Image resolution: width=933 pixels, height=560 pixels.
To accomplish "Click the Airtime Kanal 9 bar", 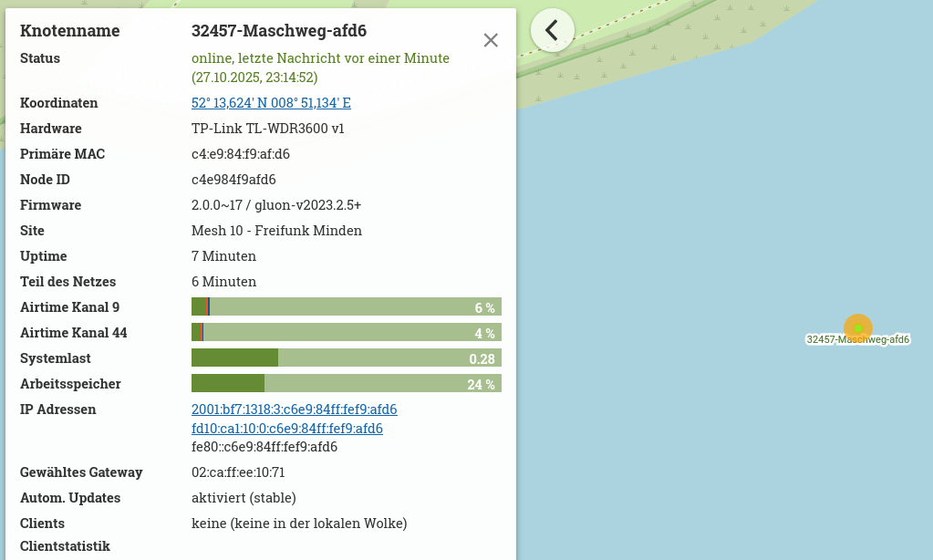I will [346, 307].
